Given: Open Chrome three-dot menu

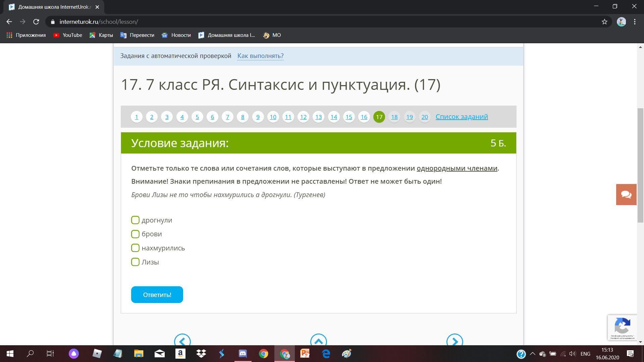Looking at the screenshot, I should coord(635,22).
